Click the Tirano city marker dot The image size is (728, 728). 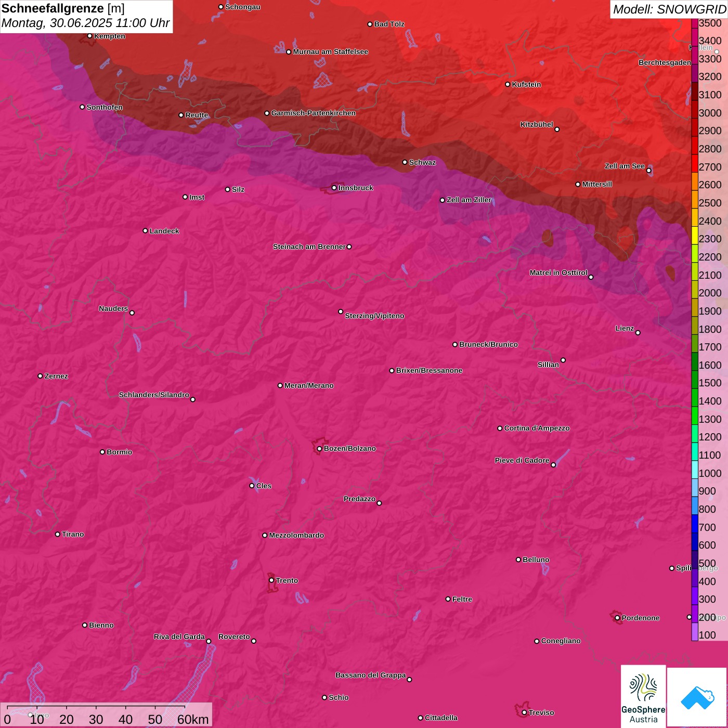[58, 534]
